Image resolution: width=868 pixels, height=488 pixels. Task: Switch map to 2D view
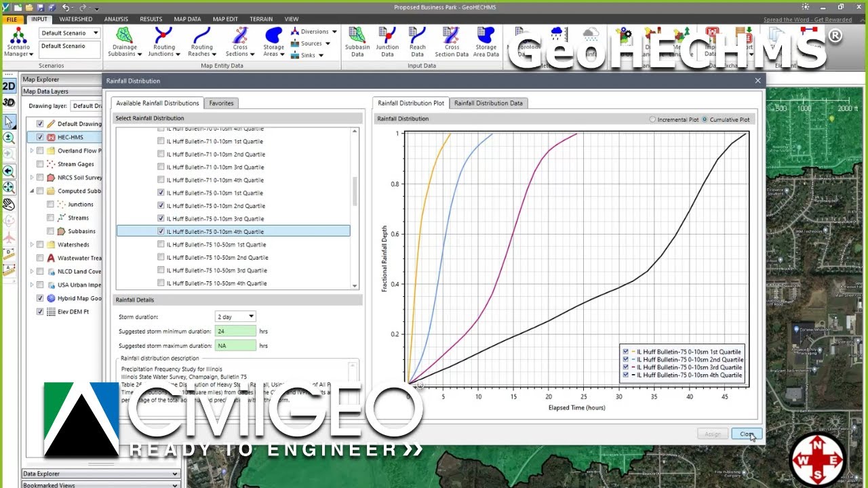(x=9, y=86)
